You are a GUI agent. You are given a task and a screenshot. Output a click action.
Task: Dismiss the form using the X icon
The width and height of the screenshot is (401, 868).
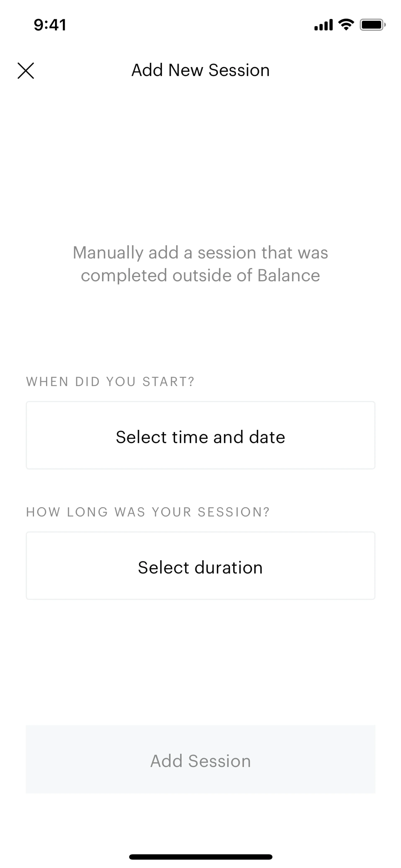tap(26, 71)
